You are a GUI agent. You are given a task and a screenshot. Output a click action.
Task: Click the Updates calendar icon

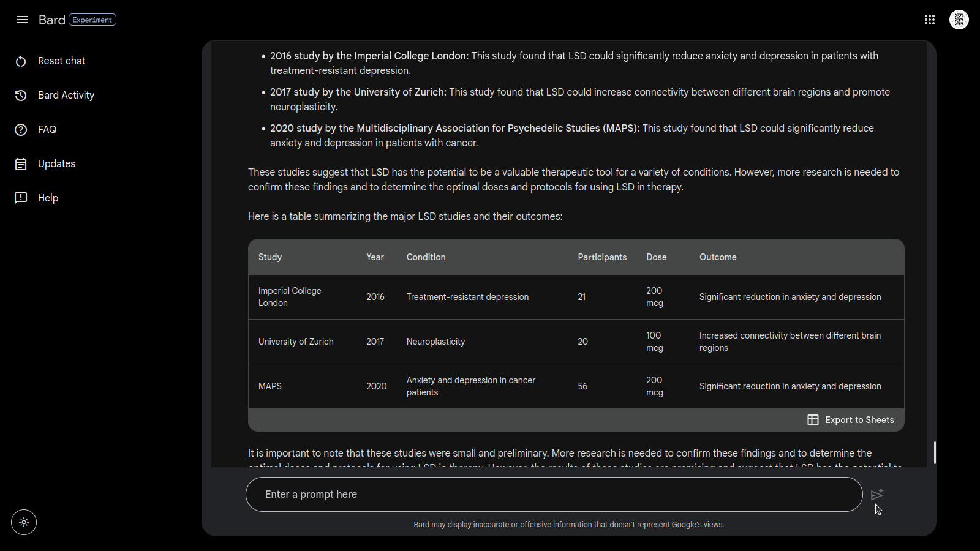click(x=21, y=164)
